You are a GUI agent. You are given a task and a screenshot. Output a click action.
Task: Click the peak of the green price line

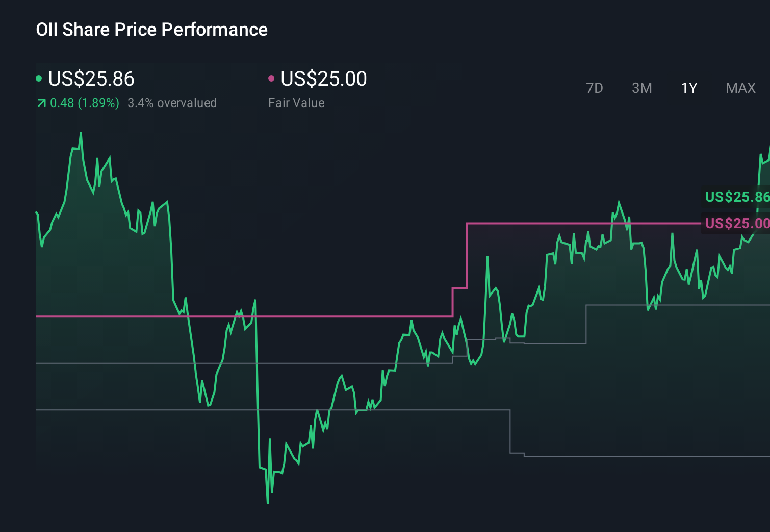point(81,134)
